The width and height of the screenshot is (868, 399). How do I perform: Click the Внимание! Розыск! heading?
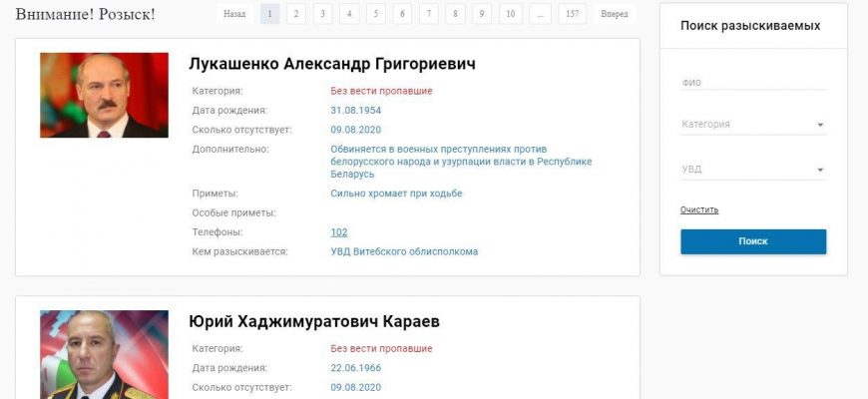[x=85, y=14]
